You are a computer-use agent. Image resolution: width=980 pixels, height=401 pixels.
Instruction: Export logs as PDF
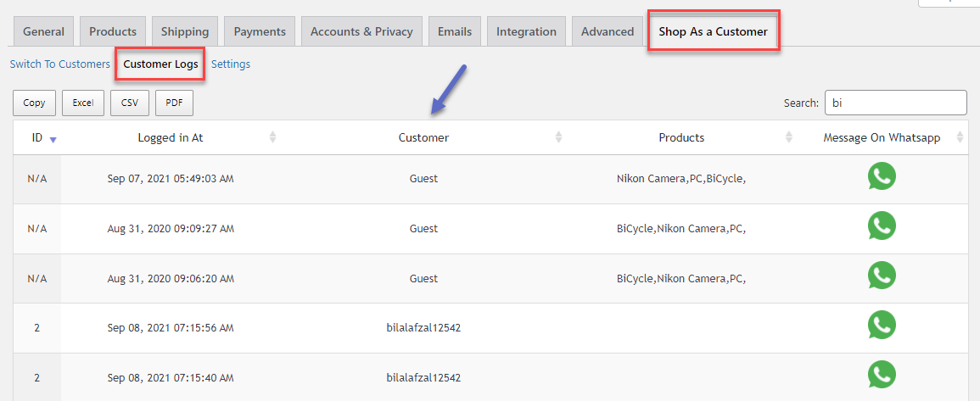click(x=175, y=103)
